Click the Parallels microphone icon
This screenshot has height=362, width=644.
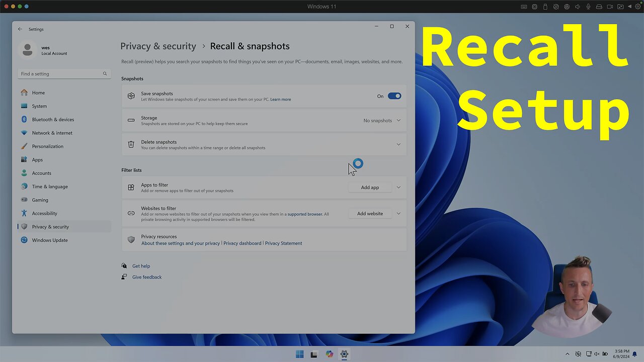(588, 7)
